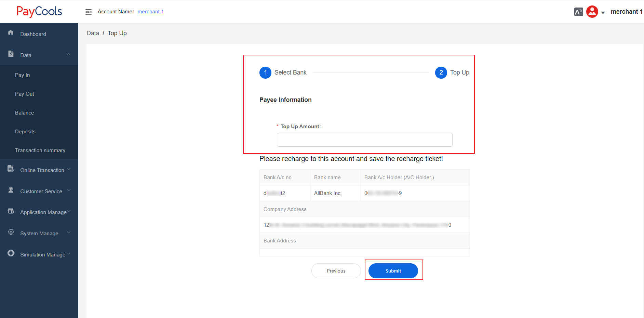Open the Pay Out page
644x318 pixels.
(25, 94)
